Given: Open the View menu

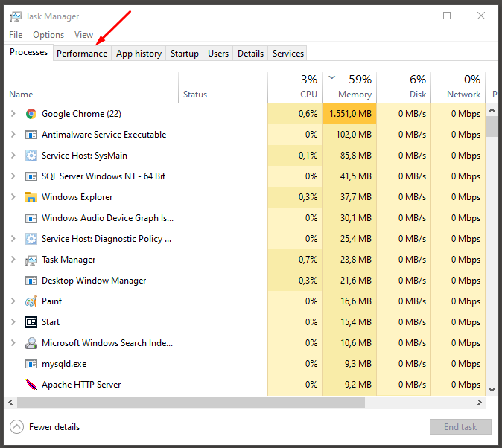Looking at the screenshot, I should pos(83,34).
